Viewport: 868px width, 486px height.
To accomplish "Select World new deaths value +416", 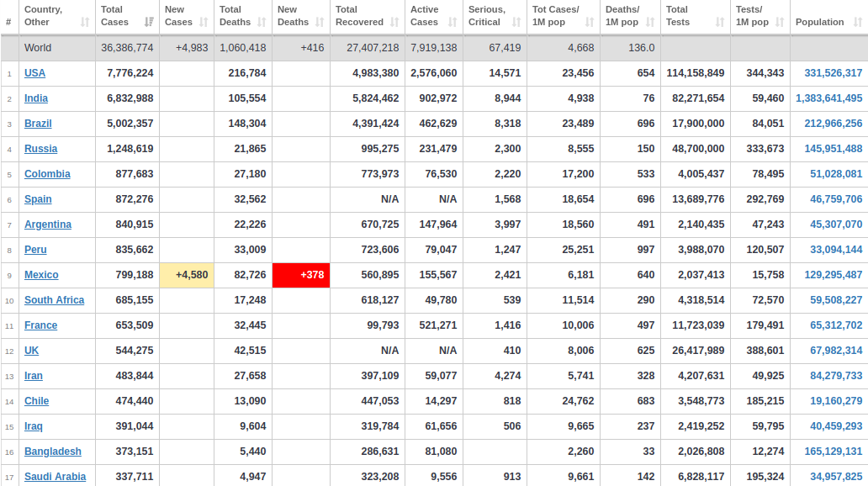I will tap(312, 48).
